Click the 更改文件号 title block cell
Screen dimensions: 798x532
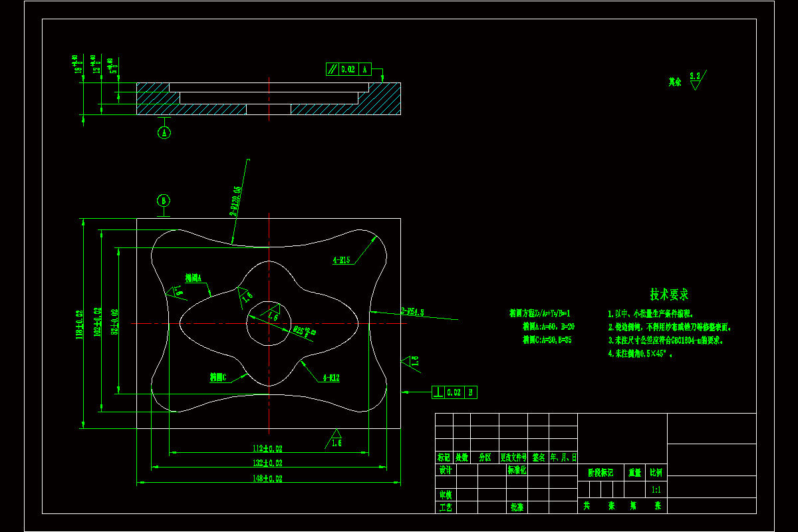tap(513, 458)
